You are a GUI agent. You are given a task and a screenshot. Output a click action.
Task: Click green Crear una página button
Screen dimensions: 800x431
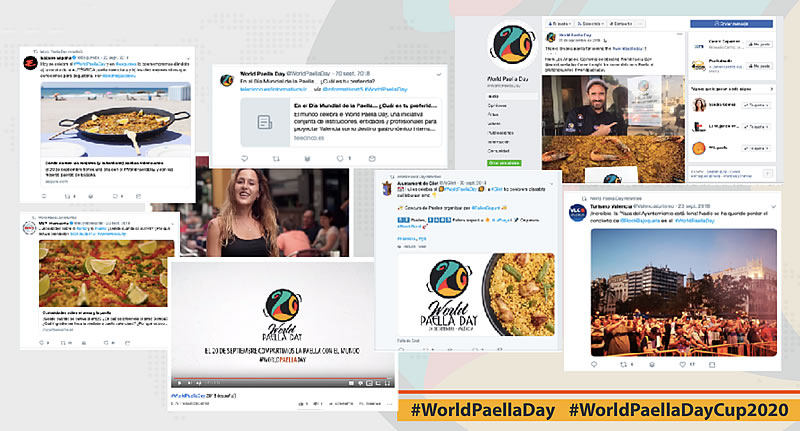[504, 163]
